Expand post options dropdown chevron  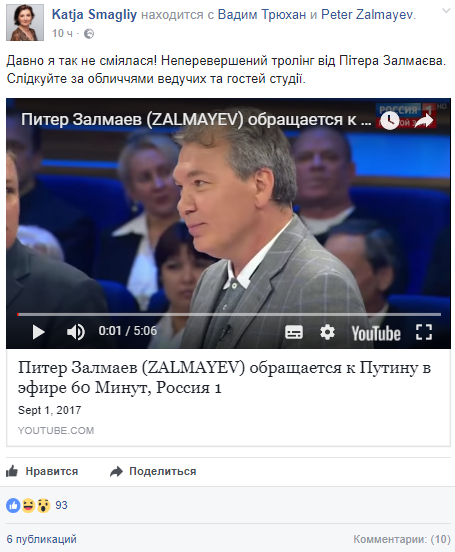point(446,11)
